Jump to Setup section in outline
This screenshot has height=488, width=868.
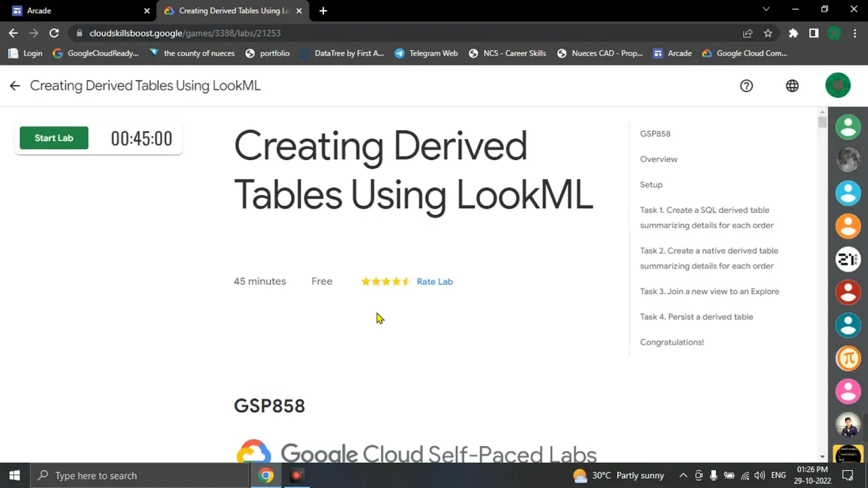point(651,184)
